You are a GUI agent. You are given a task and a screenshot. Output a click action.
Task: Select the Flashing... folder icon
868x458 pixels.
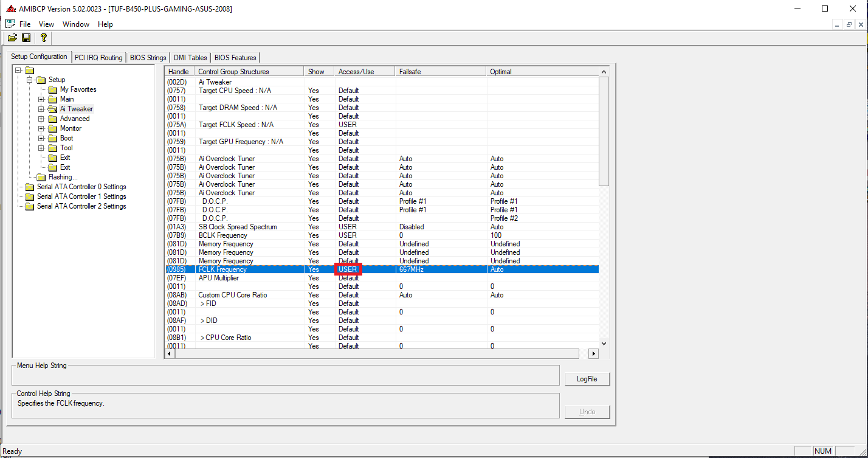pos(41,177)
